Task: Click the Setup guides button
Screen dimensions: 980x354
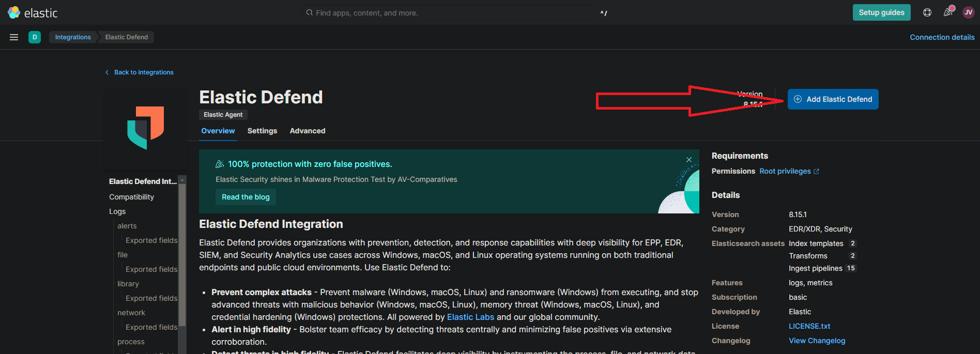Action: (x=882, y=12)
